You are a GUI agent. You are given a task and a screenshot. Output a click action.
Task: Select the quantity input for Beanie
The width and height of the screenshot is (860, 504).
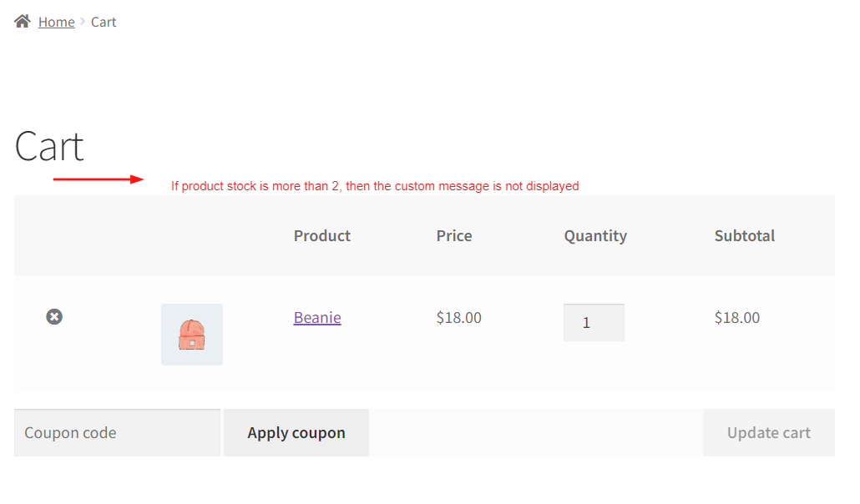click(594, 322)
